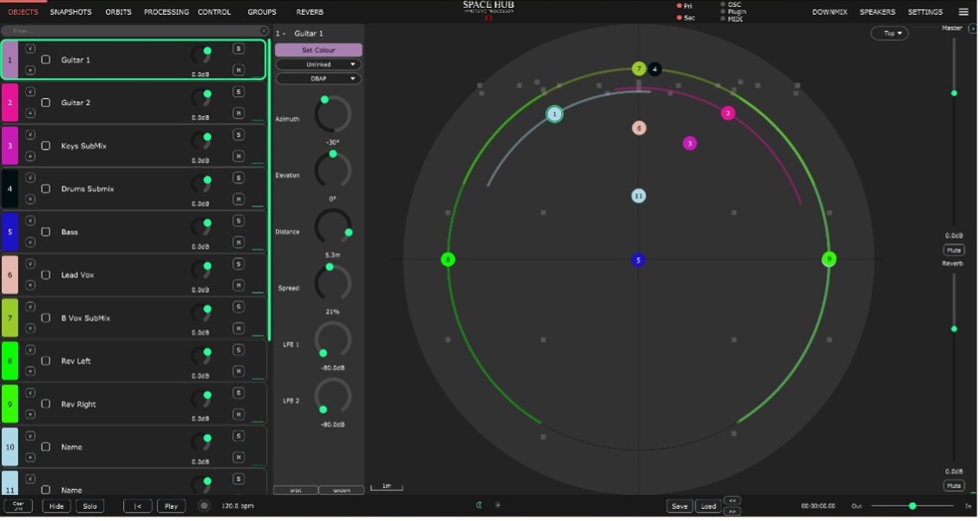
Task: Click the rewind transport icon
Action: pos(137,505)
